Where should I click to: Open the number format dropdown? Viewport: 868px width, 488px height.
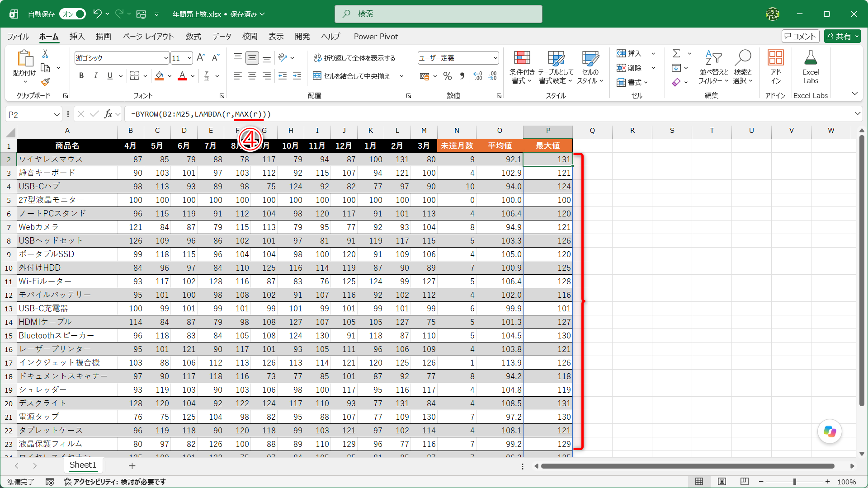click(495, 58)
